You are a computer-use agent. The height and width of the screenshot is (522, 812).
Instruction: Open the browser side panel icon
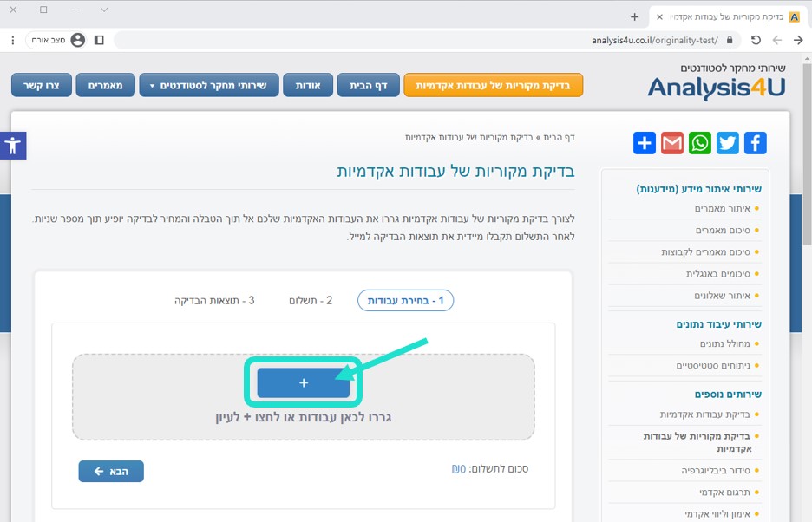coord(99,40)
